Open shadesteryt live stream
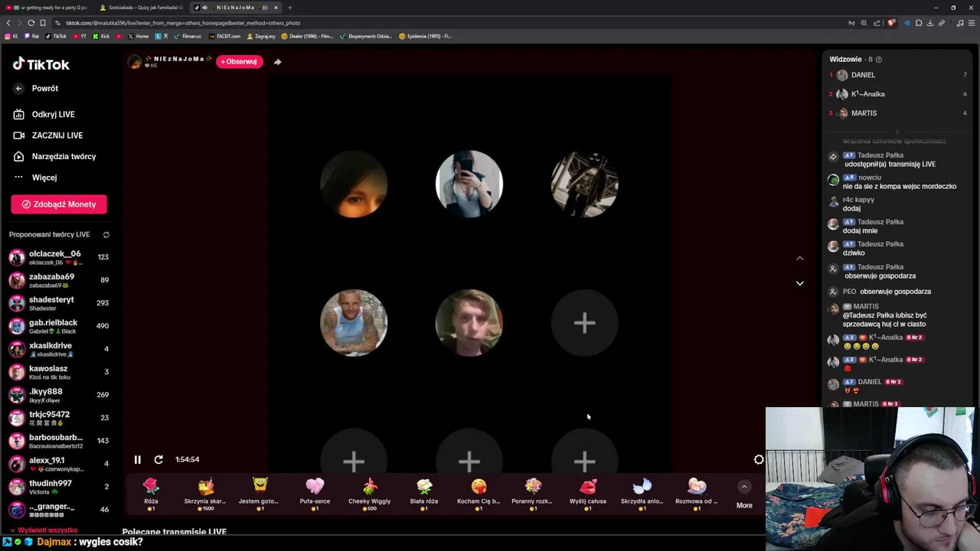Screen dimensions: 980x551 (59, 303)
